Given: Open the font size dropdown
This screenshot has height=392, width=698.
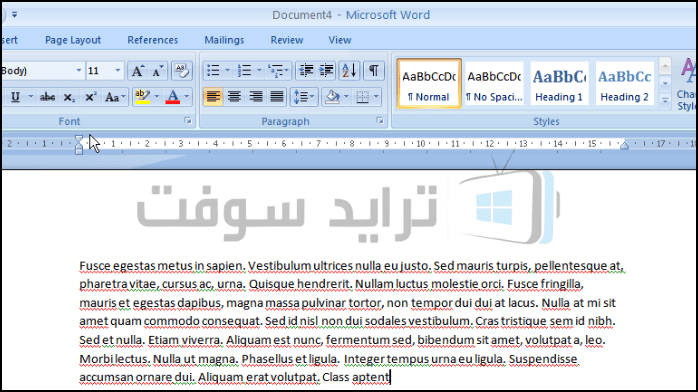Looking at the screenshot, I should (x=118, y=71).
